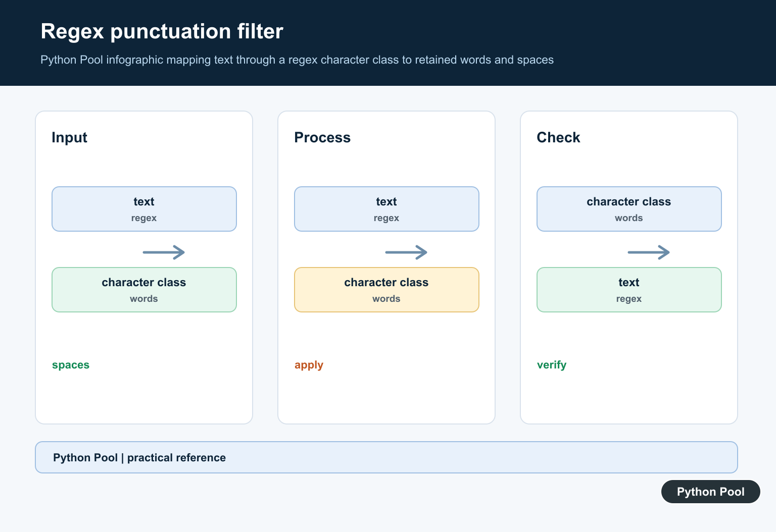Select the Check card heading

[558, 137]
